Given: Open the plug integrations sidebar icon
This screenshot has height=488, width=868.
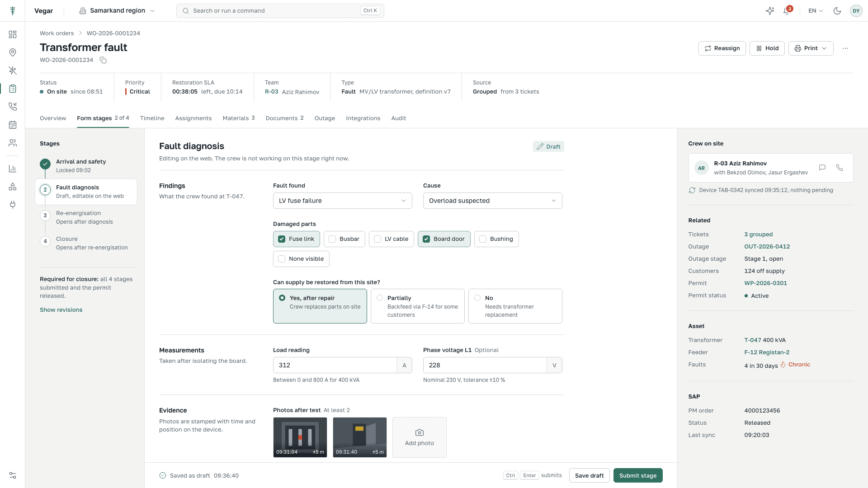Looking at the screenshot, I should [13, 205].
